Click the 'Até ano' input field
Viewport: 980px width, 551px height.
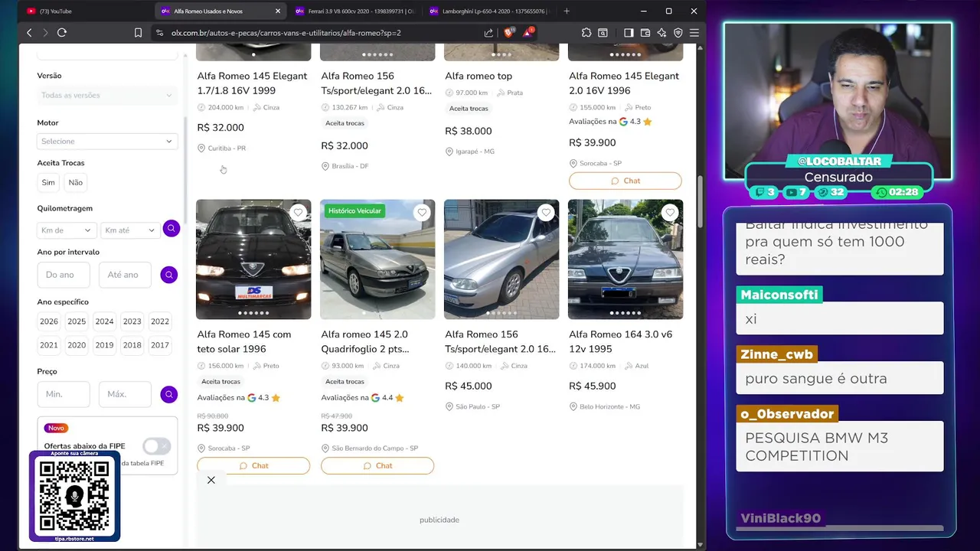click(x=125, y=275)
